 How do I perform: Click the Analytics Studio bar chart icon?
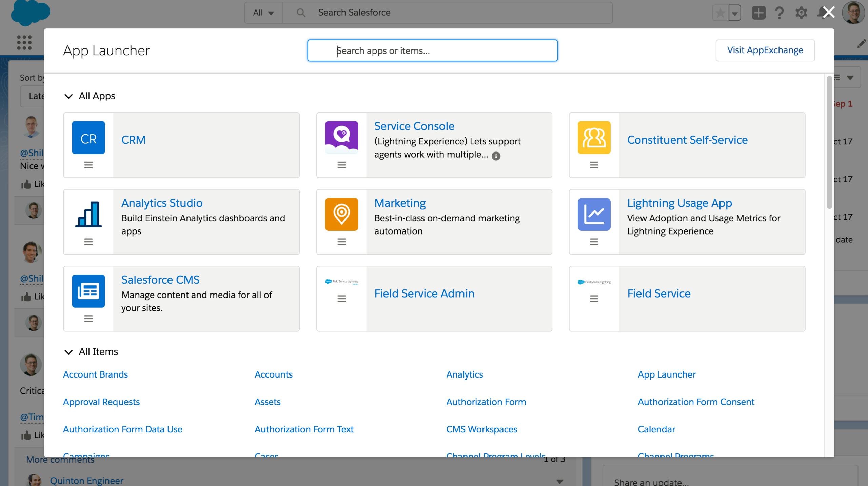point(88,214)
